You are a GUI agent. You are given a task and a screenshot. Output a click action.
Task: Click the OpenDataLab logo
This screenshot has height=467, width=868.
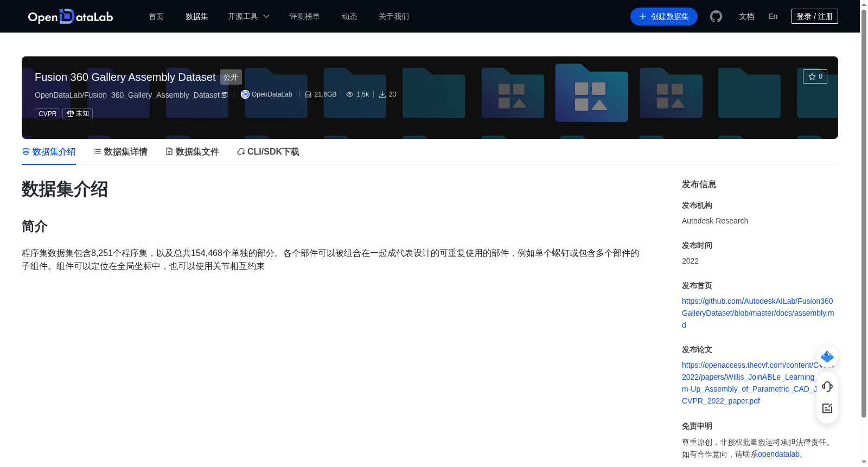(x=71, y=16)
